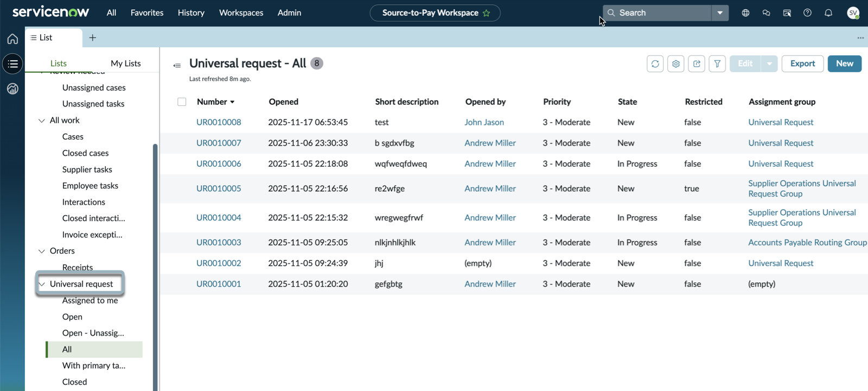Viewport: 868px width, 391px height.
Task: Open the help question mark icon
Action: coord(807,12)
